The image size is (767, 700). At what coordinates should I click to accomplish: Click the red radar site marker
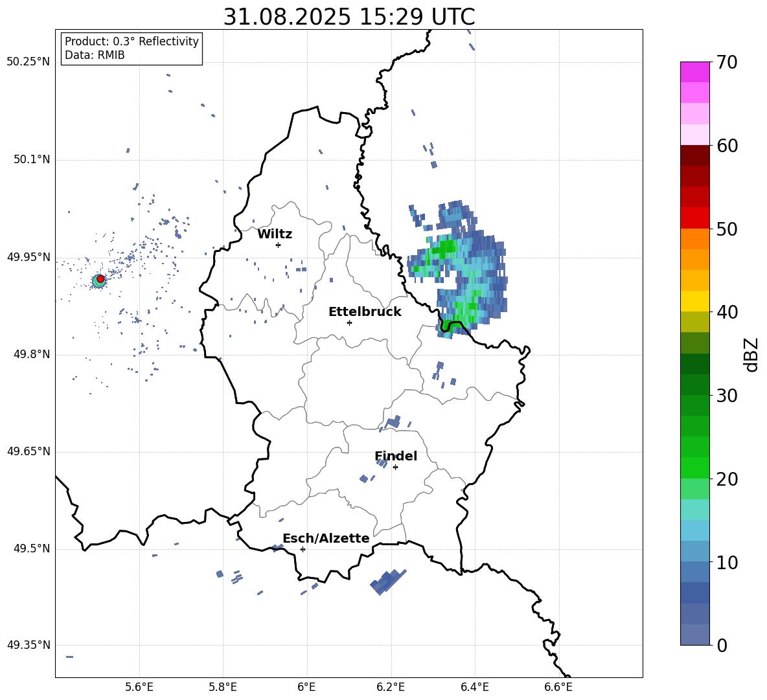(100, 279)
